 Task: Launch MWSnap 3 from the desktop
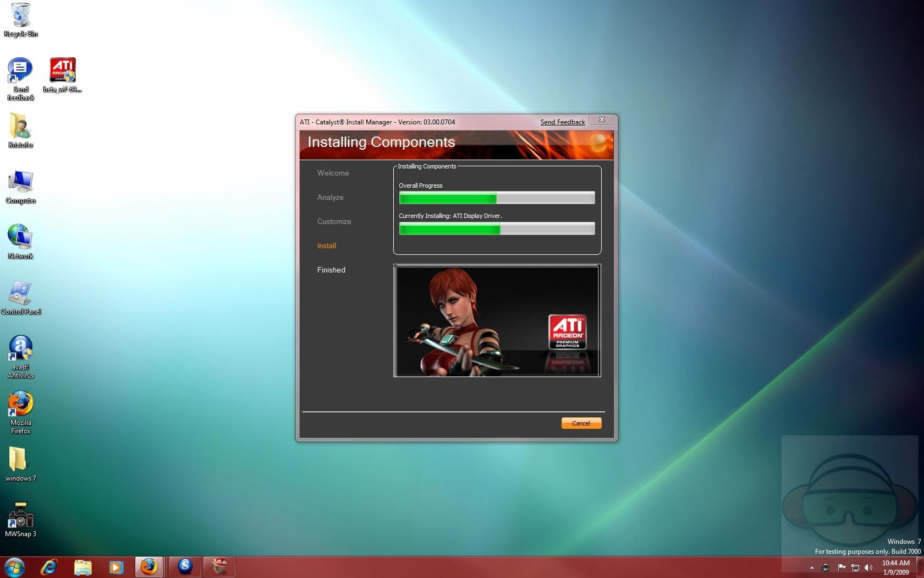(21, 517)
